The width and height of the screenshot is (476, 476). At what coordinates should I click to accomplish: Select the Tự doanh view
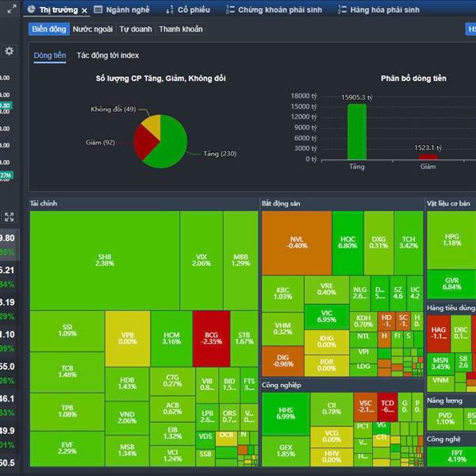(x=136, y=29)
